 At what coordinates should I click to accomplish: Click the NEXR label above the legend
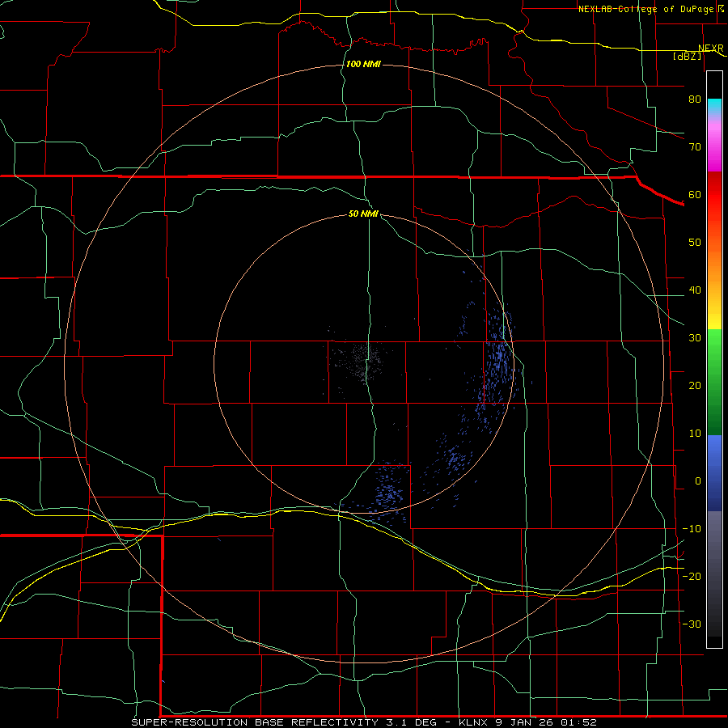711,49
